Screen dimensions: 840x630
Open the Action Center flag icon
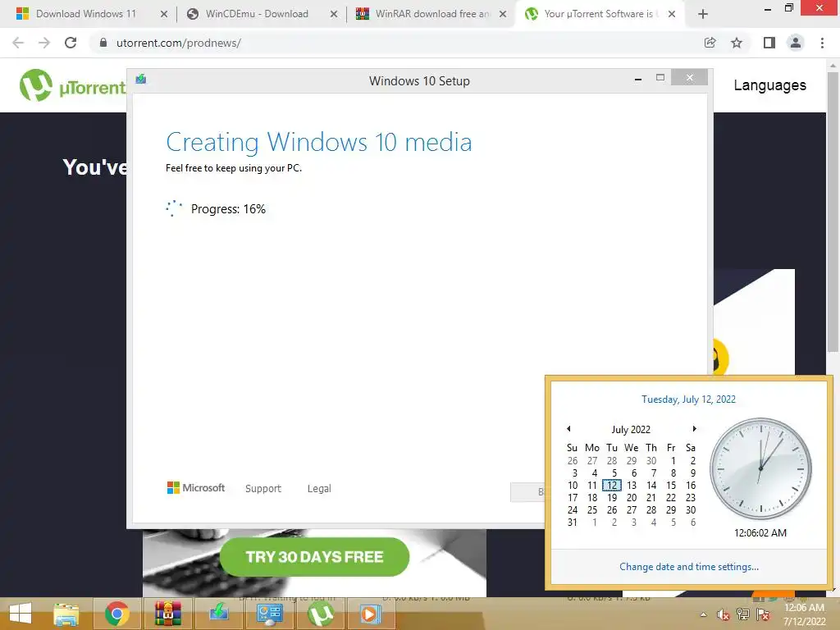point(764,614)
